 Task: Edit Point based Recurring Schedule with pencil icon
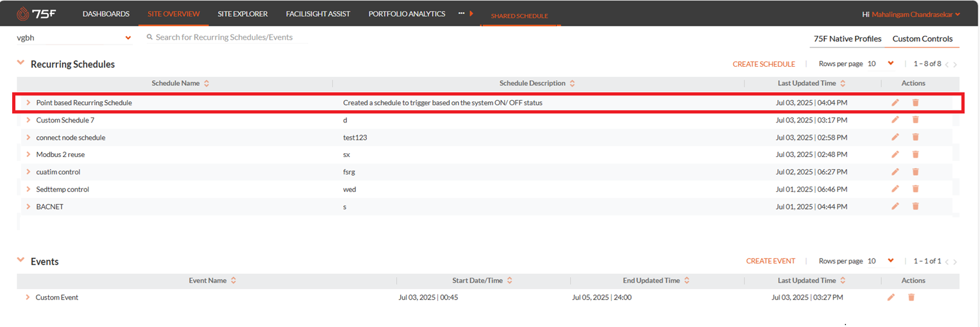coord(895,103)
